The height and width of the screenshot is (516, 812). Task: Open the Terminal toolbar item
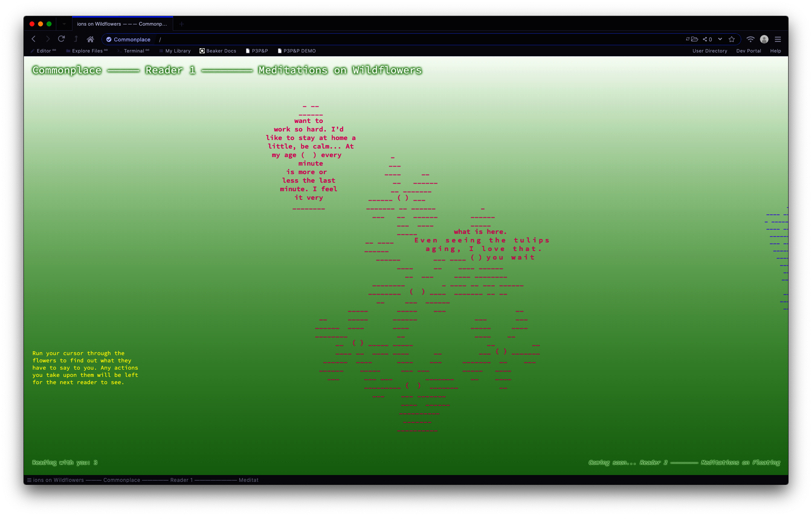[x=133, y=51]
